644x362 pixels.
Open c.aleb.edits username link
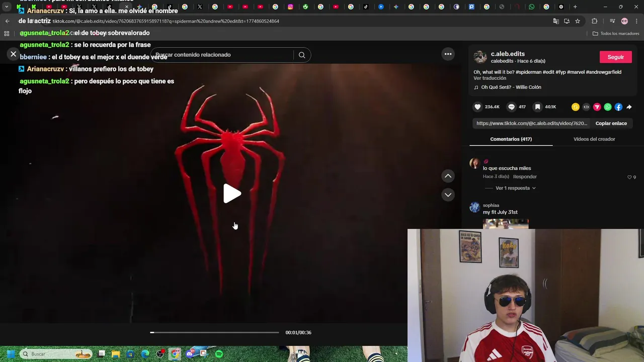508,54
